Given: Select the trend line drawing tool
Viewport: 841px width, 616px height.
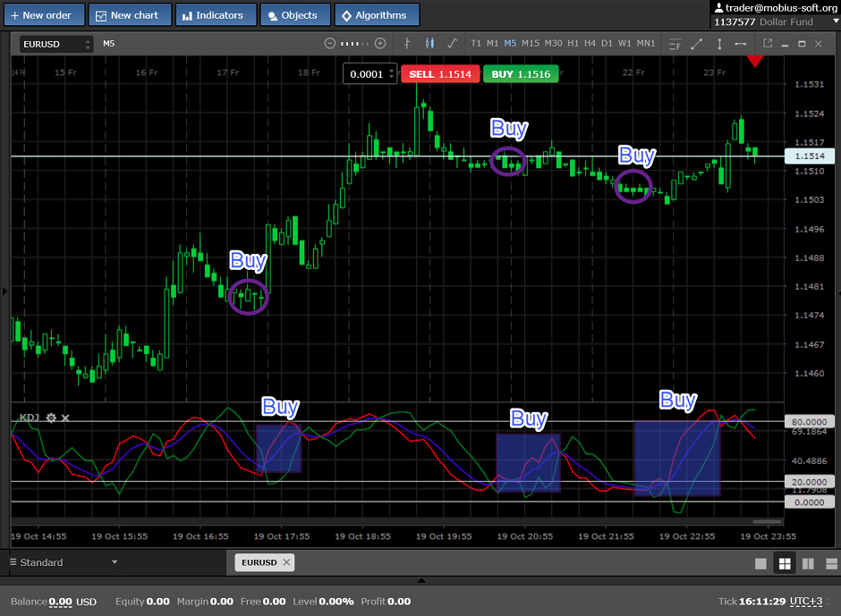Looking at the screenshot, I should (697, 44).
